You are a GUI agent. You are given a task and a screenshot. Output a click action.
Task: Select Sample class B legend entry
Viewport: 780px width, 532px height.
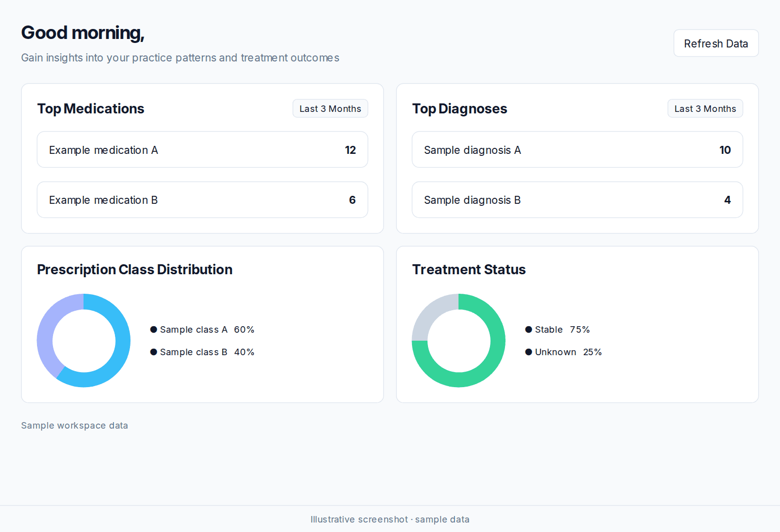202,352
